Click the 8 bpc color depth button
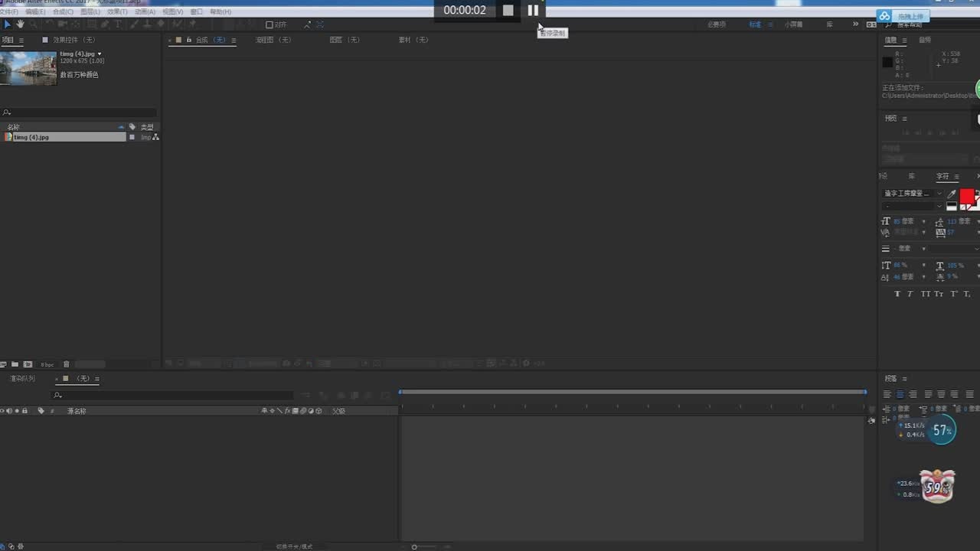Viewport: 980px width, 551px height. coord(47,364)
